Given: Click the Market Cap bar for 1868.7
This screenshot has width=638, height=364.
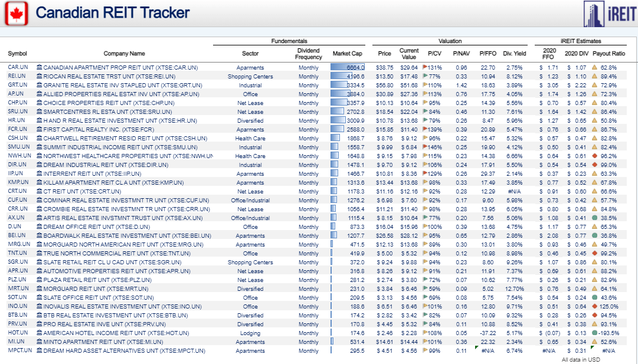Looking at the screenshot, I should click(x=335, y=138).
